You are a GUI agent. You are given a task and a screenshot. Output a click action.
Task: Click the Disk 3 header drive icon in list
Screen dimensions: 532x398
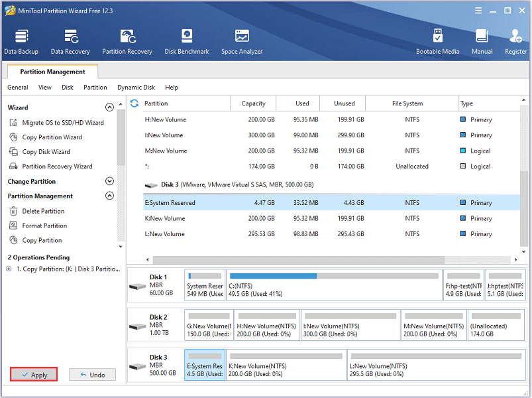(x=151, y=185)
